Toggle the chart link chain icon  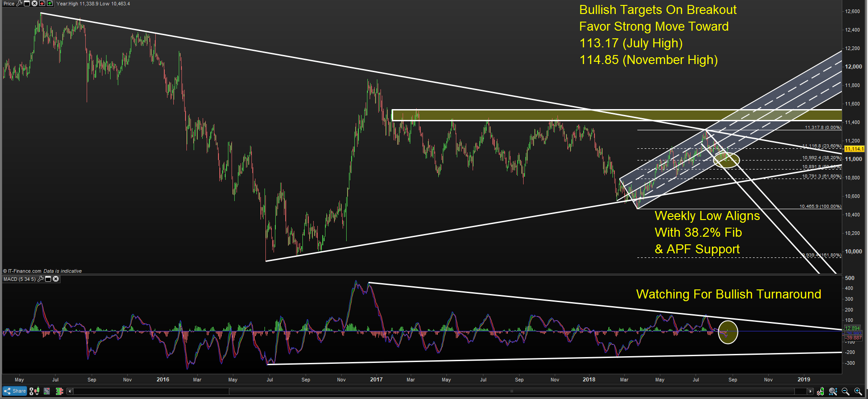[x=31, y=391]
